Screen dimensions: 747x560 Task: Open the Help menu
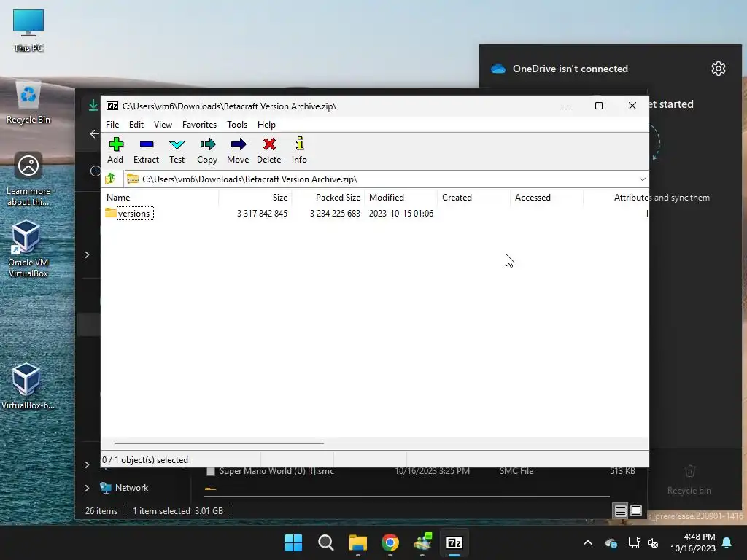266,124
